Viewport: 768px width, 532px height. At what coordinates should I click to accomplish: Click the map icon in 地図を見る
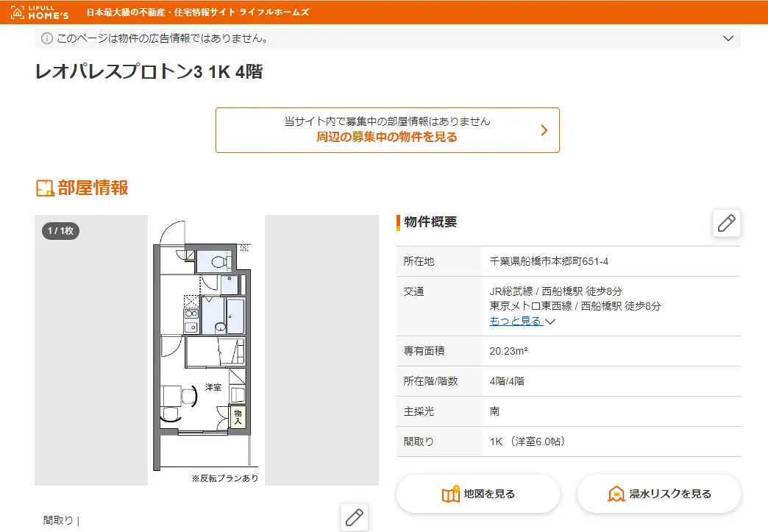pos(451,494)
